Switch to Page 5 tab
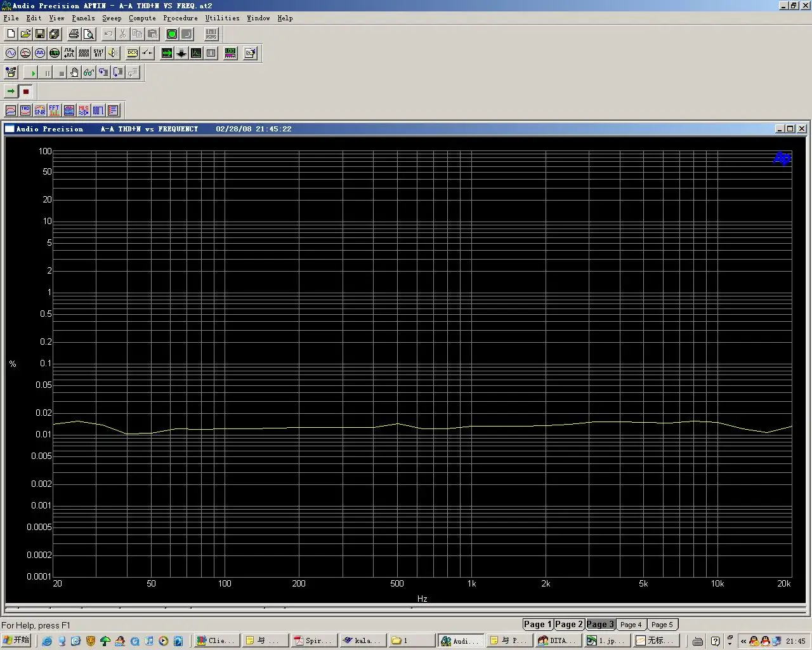 coord(662,625)
